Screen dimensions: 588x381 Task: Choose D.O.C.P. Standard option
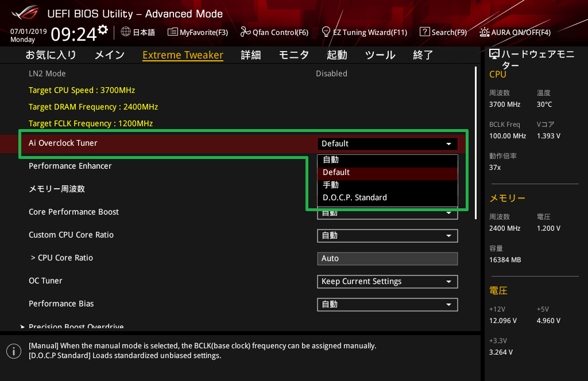tap(388, 198)
